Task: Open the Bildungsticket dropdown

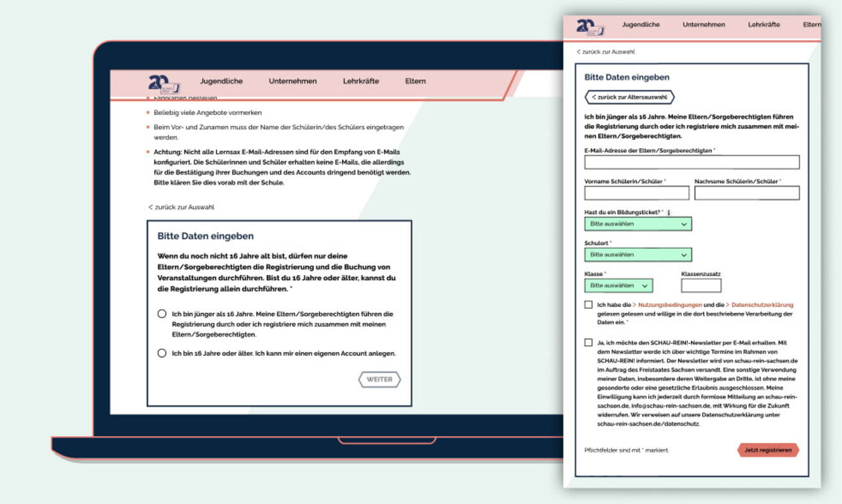Action: pyautogui.click(x=638, y=224)
